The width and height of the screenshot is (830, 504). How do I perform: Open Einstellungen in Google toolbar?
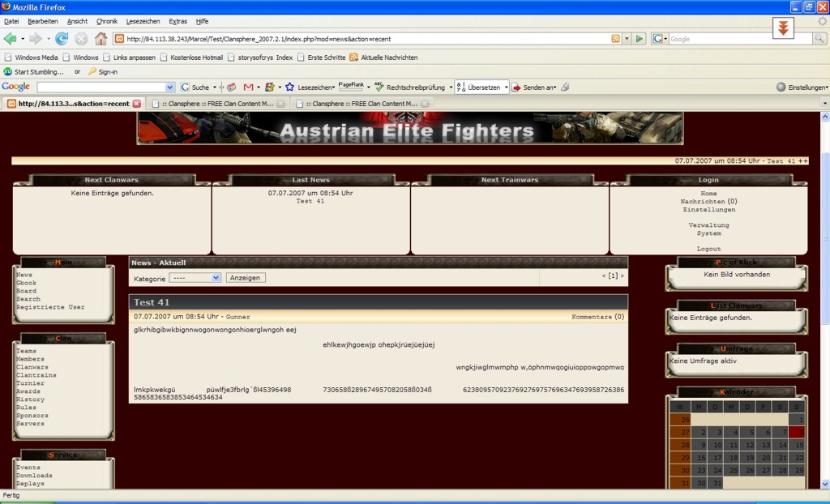(x=802, y=88)
